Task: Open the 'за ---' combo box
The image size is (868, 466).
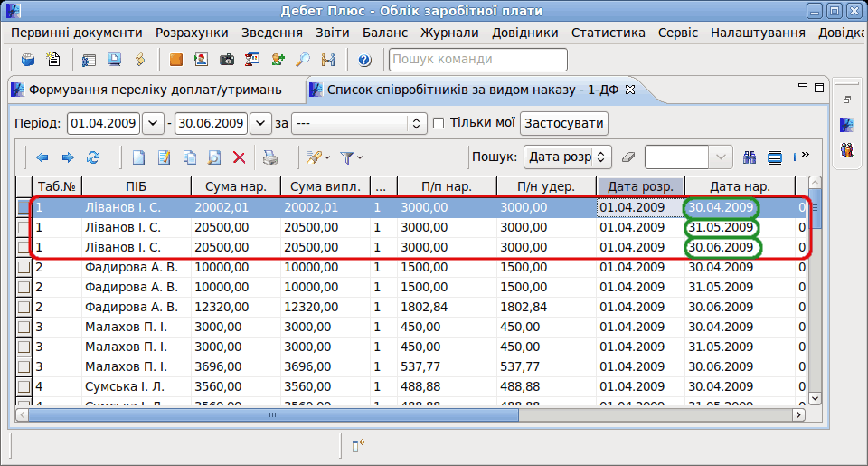Action: [x=359, y=123]
